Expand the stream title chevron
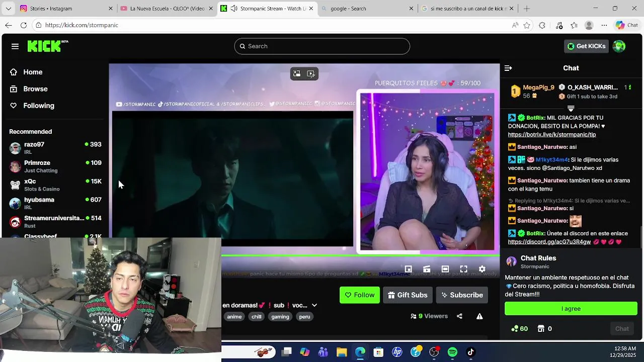The image size is (644, 362). (x=314, y=305)
